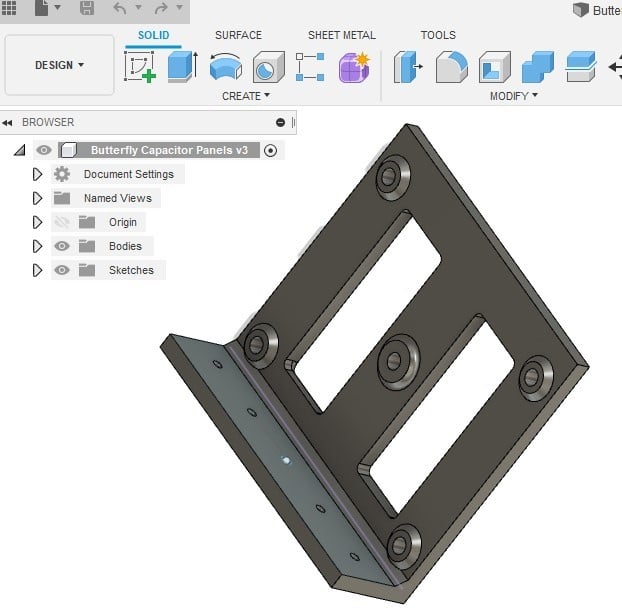This screenshot has width=622, height=611.
Task: Select the Split Body tool
Action: [x=581, y=67]
